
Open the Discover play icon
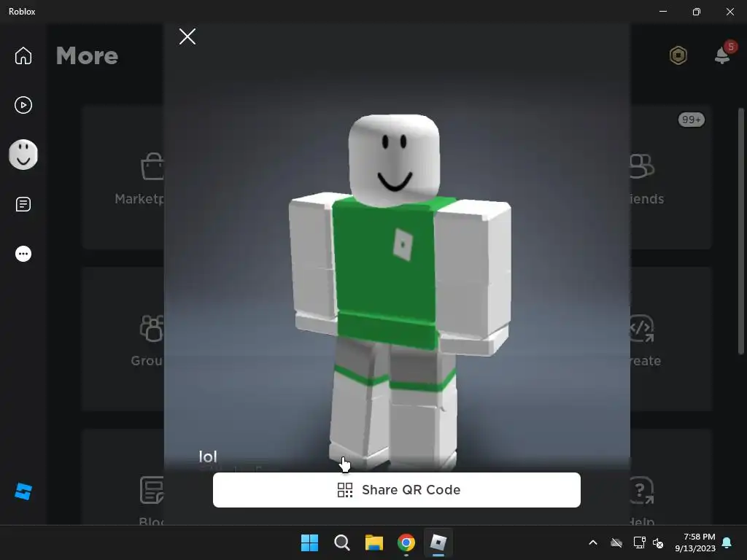23,105
